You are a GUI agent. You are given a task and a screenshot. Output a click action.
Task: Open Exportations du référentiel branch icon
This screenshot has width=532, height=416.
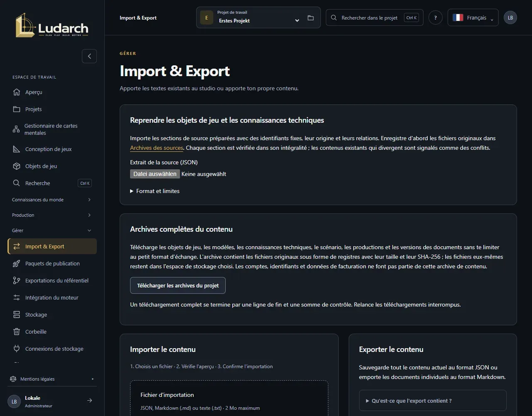tap(17, 280)
